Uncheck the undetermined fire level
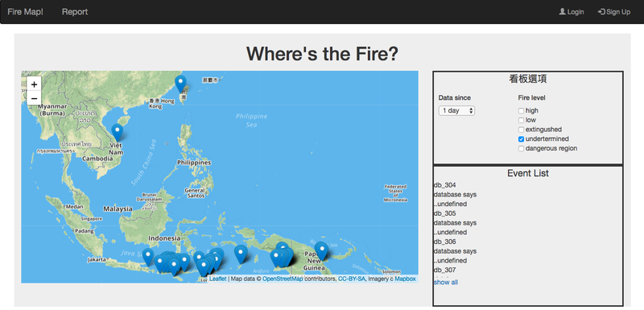The height and width of the screenshot is (310, 644). coord(521,139)
